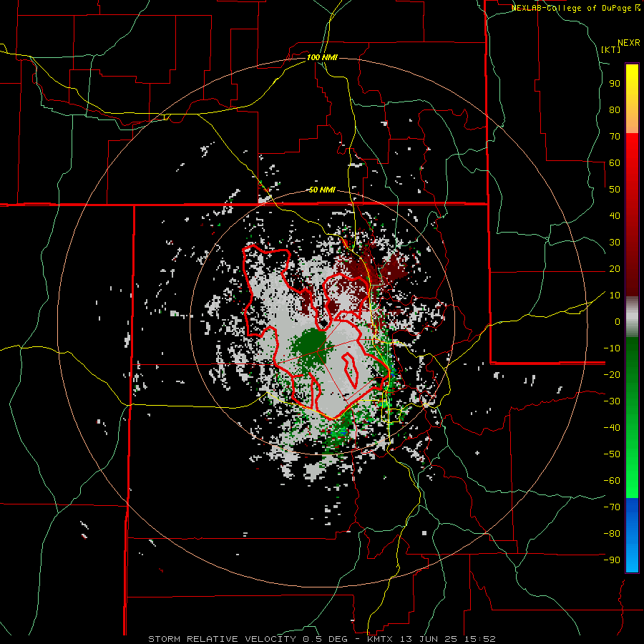The height and width of the screenshot is (644, 644).
Task: Click the positive 30 value on the velocity scale
Action: [615, 243]
